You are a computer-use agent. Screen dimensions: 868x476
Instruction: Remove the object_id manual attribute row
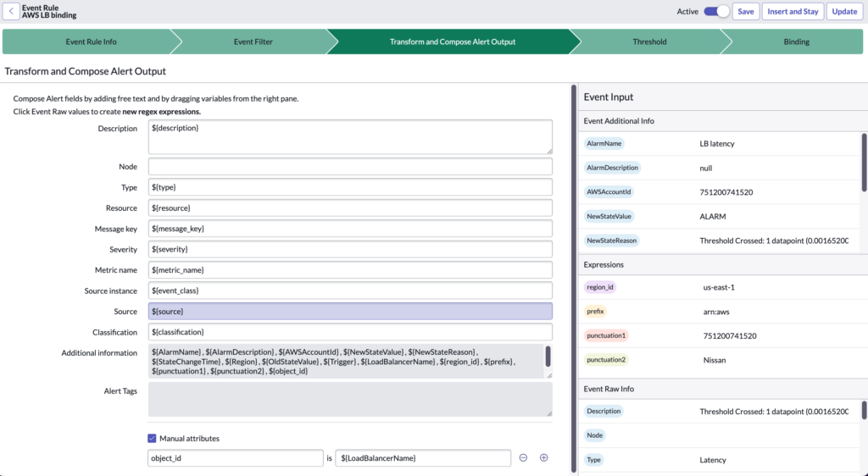point(523,457)
